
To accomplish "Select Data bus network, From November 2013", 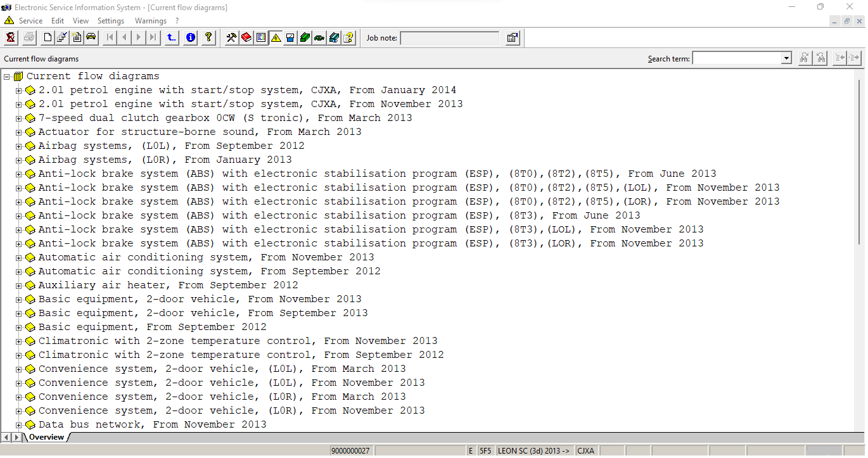I will [152, 424].
